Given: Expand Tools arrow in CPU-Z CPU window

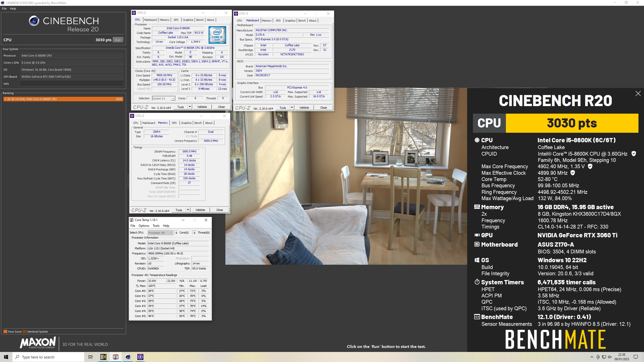Looking at the screenshot, I should (x=190, y=107).
